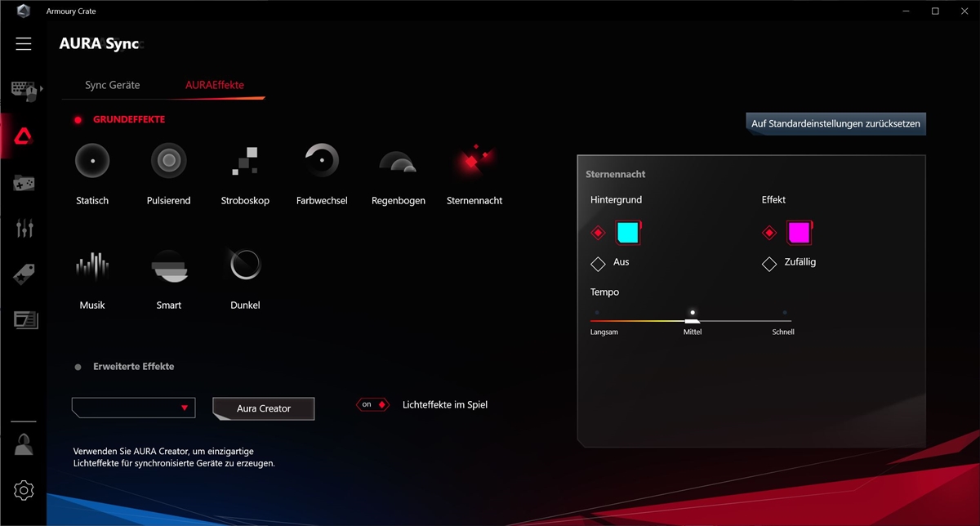Switch to the AURAEffekte tab

[x=215, y=85]
